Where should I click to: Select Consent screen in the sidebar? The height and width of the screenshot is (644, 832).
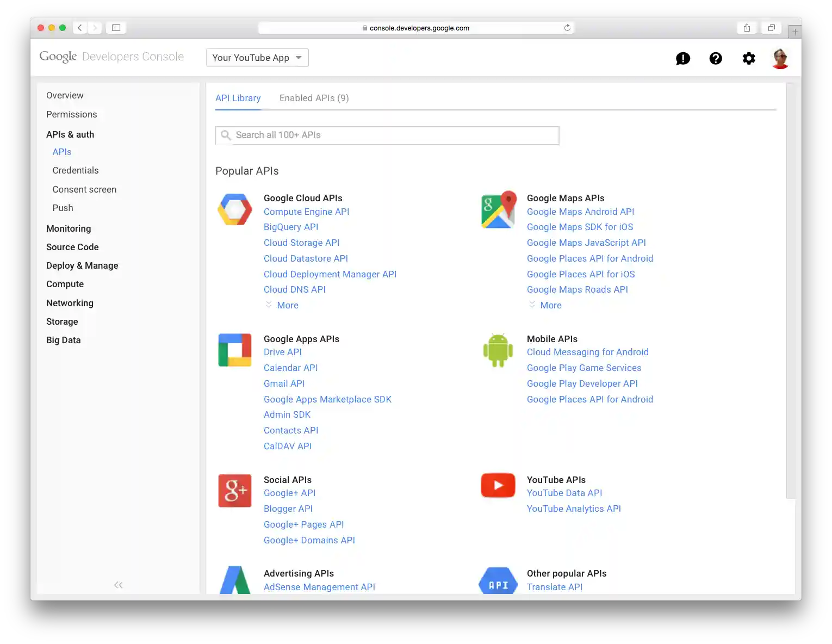[x=84, y=189]
